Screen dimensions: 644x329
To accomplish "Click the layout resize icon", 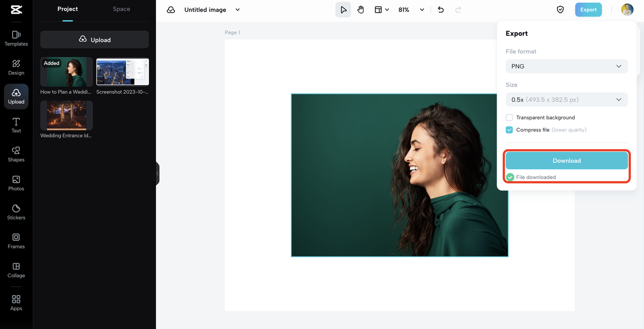I will [378, 10].
